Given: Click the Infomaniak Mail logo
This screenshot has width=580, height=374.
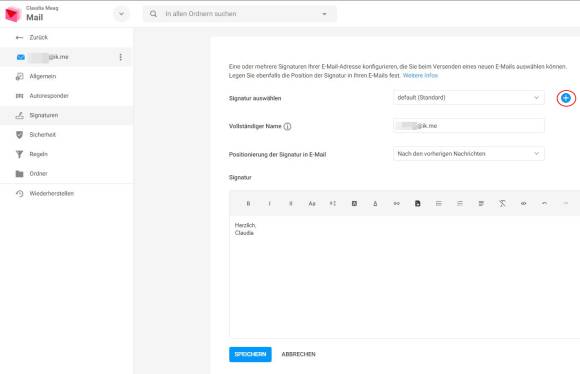Looking at the screenshot, I should 13,14.
